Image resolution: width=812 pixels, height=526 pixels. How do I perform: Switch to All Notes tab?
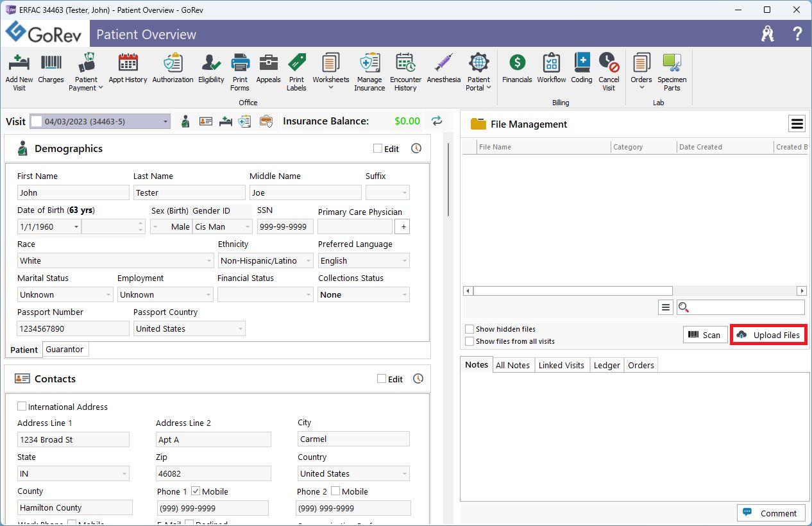[512, 365]
